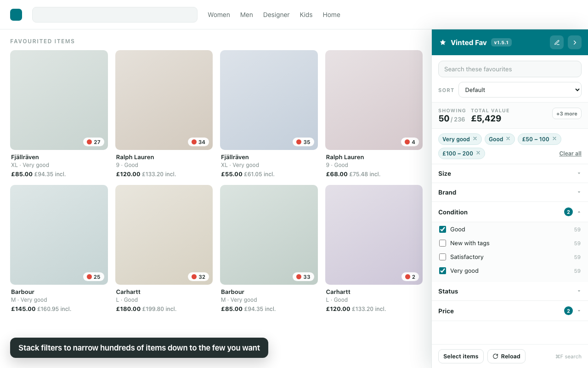Open the Home navigation item
588x368 pixels.
(332, 15)
